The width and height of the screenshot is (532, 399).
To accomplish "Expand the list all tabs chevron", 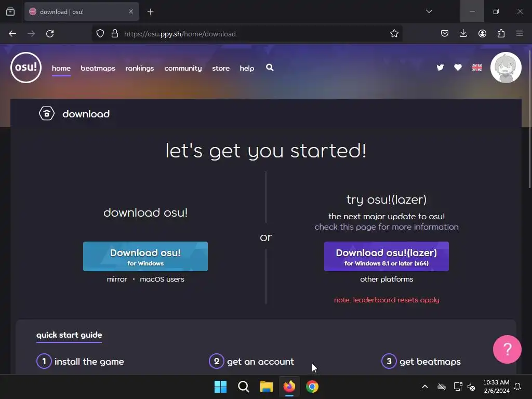I will (429, 11).
